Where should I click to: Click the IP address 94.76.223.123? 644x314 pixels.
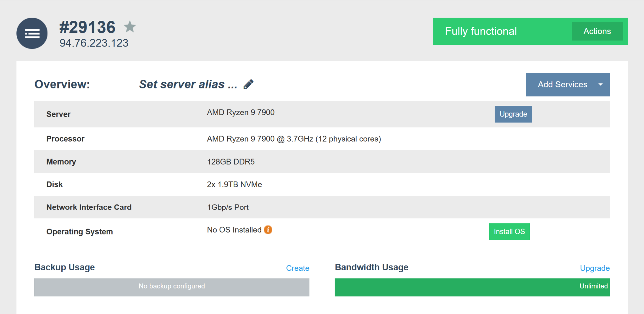pos(94,43)
